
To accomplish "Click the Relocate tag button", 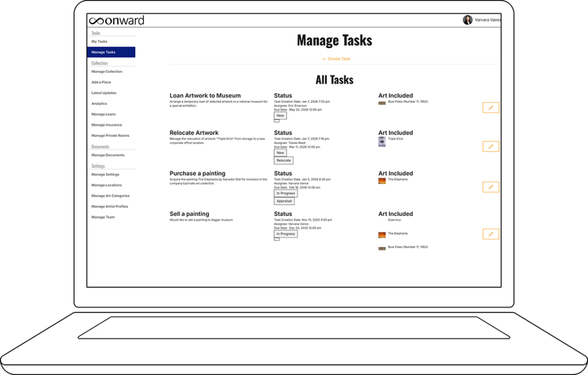I will pyautogui.click(x=284, y=160).
